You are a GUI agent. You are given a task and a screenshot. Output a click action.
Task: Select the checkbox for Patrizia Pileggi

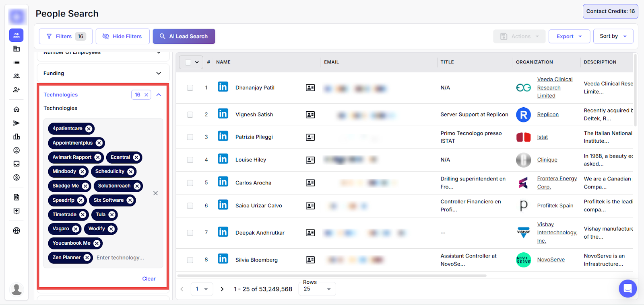pyautogui.click(x=190, y=137)
